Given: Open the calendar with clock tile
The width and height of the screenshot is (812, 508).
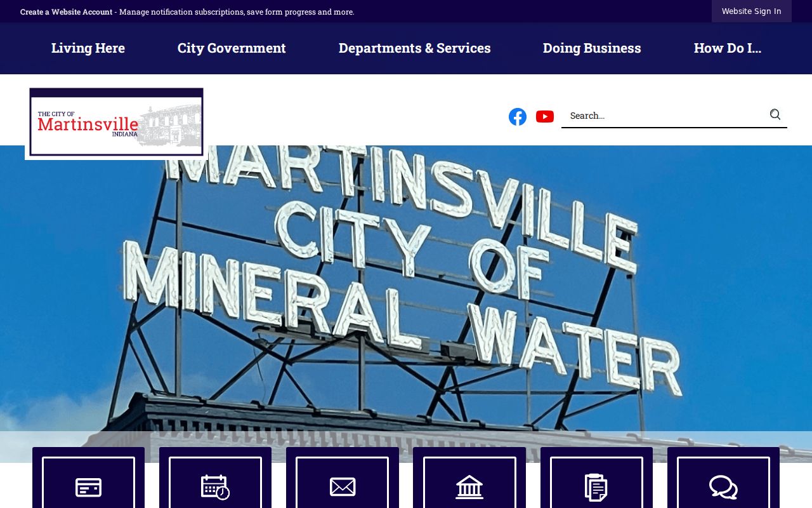Looking at the screenshot, I should [x=215, y=478].
